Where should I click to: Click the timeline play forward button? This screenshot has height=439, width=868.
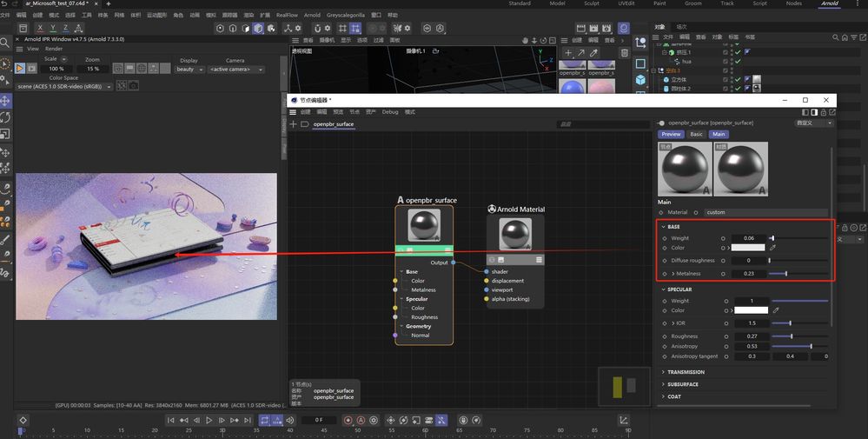[x=209, y=420]
